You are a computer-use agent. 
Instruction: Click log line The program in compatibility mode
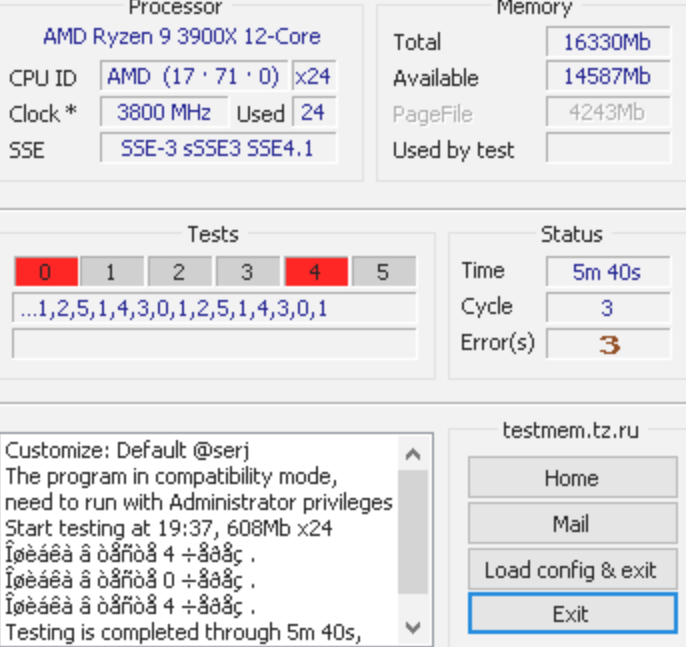pos(172,476)
